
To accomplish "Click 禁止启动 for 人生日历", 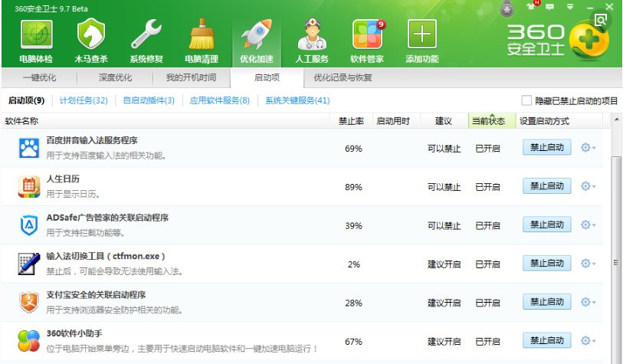I will pyautogui.click(x=546, y=186).
